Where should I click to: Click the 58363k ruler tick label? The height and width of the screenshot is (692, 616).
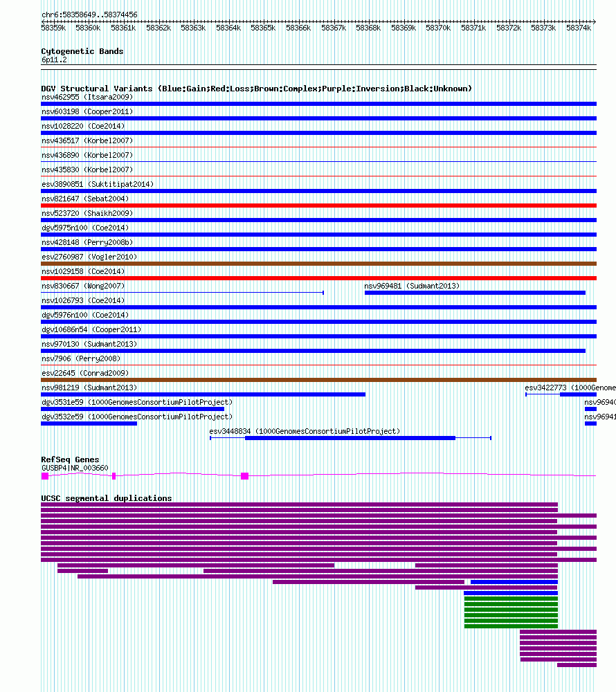(x=193, y=28)
